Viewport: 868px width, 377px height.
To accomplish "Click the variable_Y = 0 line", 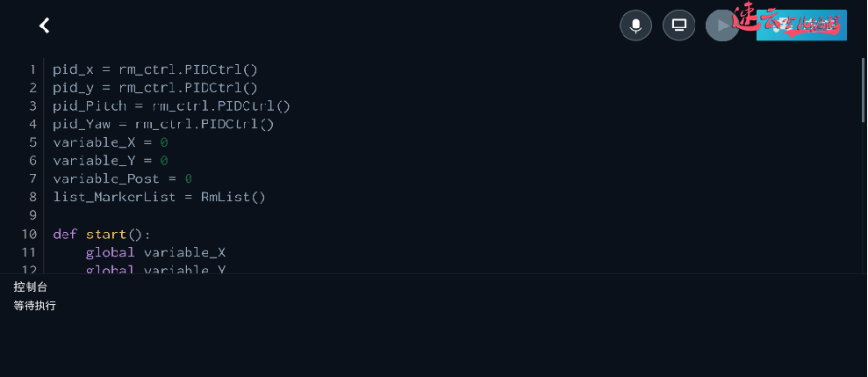I will [110, 161].
